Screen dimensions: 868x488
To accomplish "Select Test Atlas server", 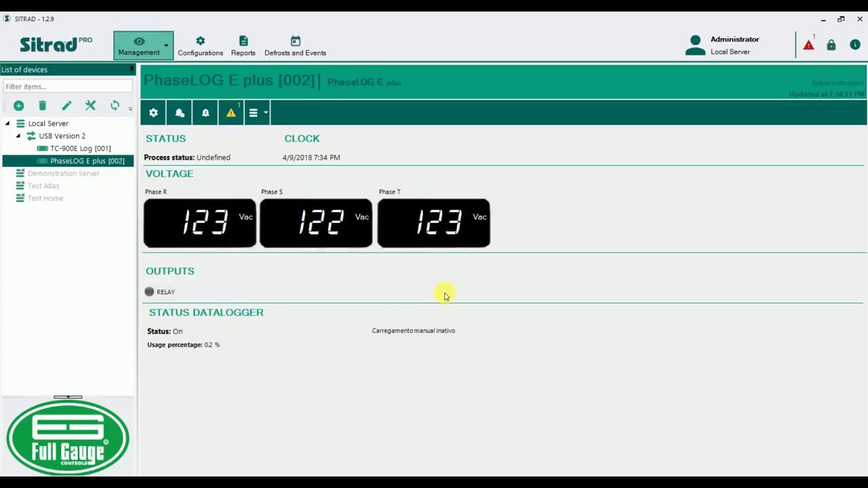I will point(43,186).
